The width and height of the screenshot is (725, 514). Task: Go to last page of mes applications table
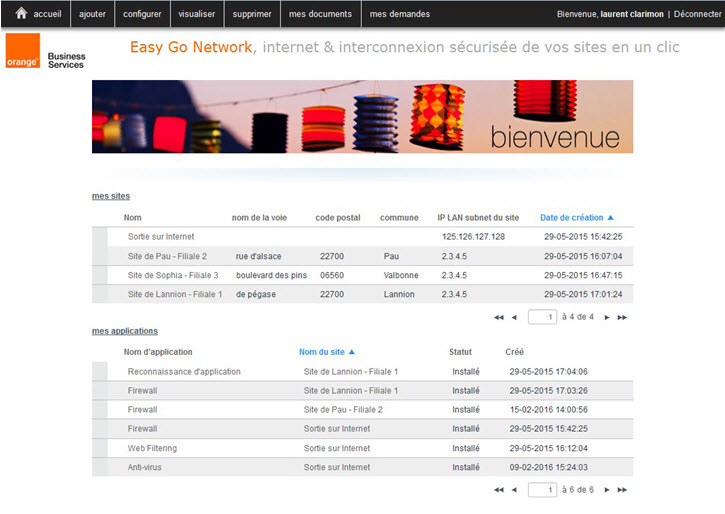pyautogui.click(x=622, y=490)
